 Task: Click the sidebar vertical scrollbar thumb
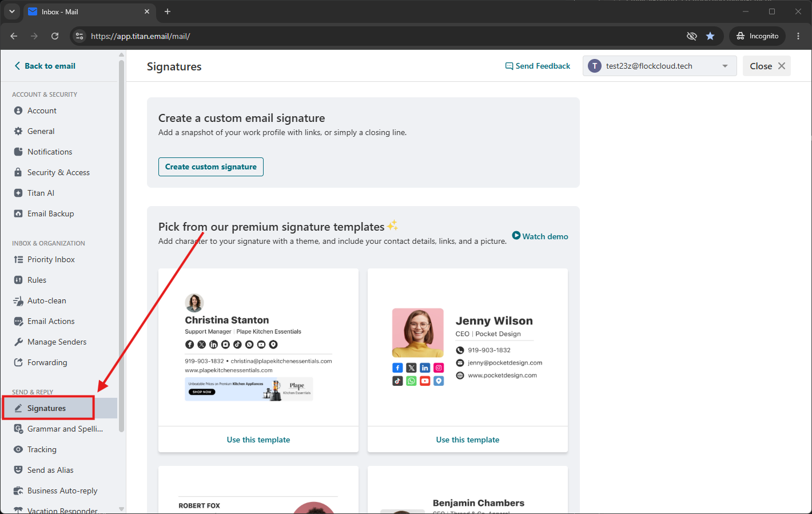click(x=121, y=246)
